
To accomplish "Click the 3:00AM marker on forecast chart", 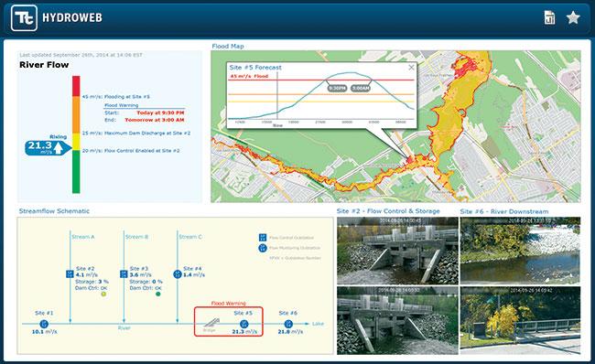I will click(361, 88).
